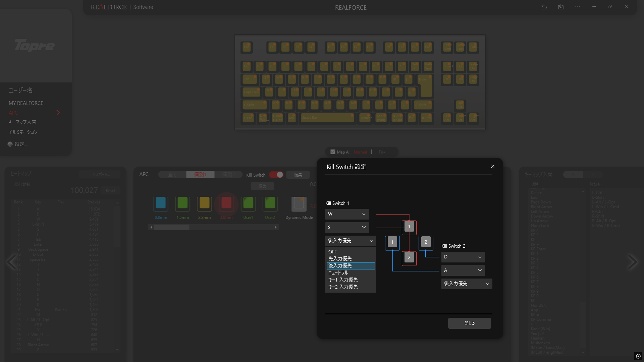This screenshot has width=644, height=362.
Task: Open イルミネーション in the sidebar
Action: tap(23, 132)
